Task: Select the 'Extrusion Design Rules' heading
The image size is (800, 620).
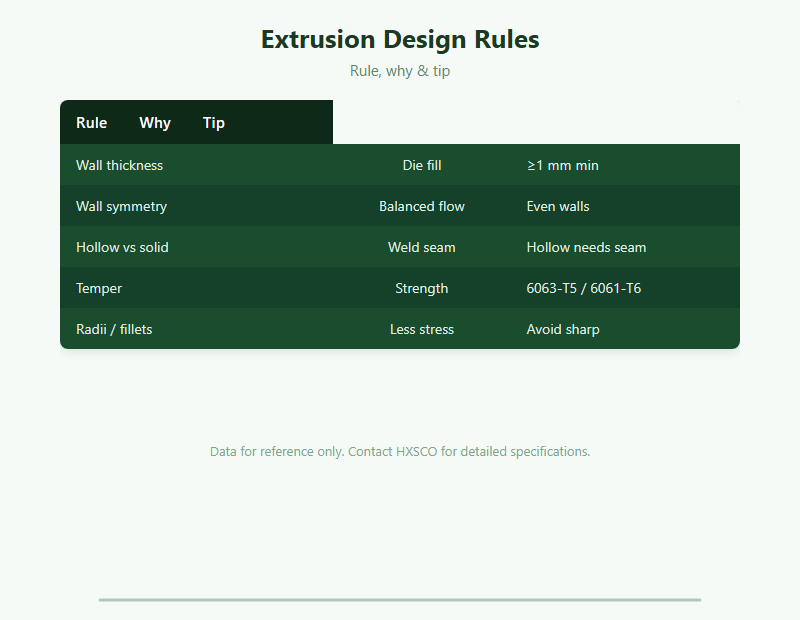Action: pos(400,39)
